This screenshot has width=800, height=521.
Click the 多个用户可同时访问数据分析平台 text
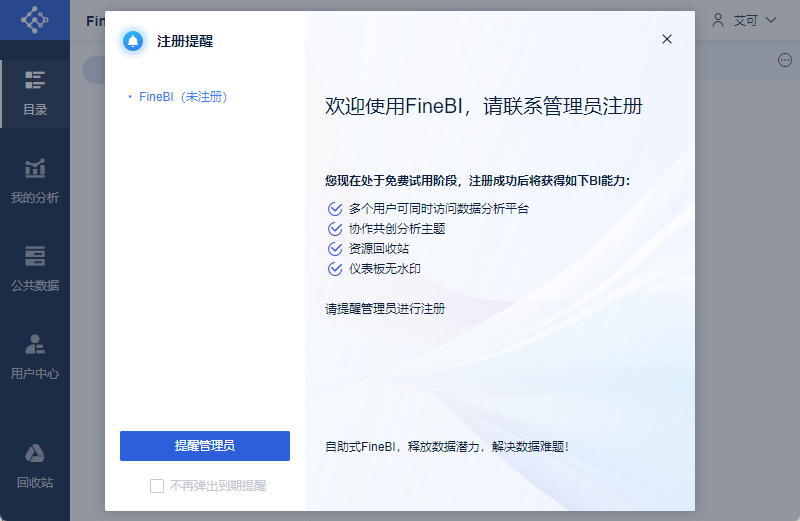click(439, 209)
